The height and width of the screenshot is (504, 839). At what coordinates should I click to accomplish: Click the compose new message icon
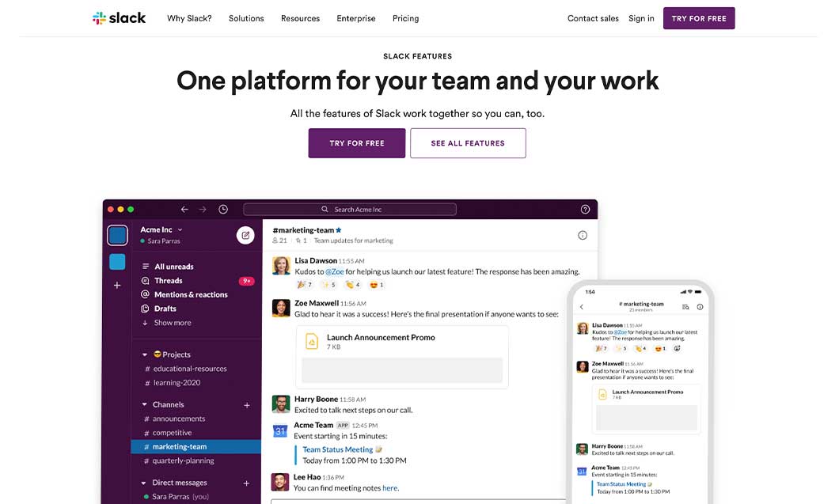pos(245,235)
